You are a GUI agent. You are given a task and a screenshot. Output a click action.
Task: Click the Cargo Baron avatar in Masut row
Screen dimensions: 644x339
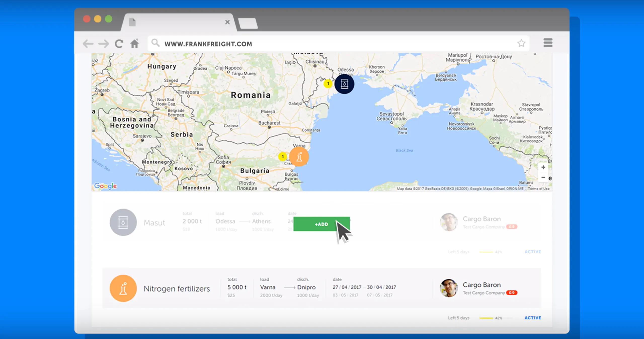[449, 222]
